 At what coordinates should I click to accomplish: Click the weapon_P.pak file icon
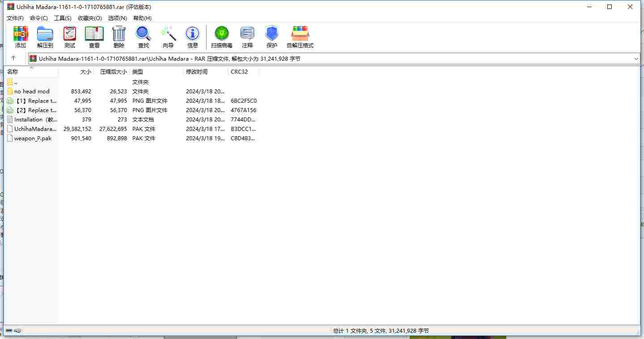10,138
